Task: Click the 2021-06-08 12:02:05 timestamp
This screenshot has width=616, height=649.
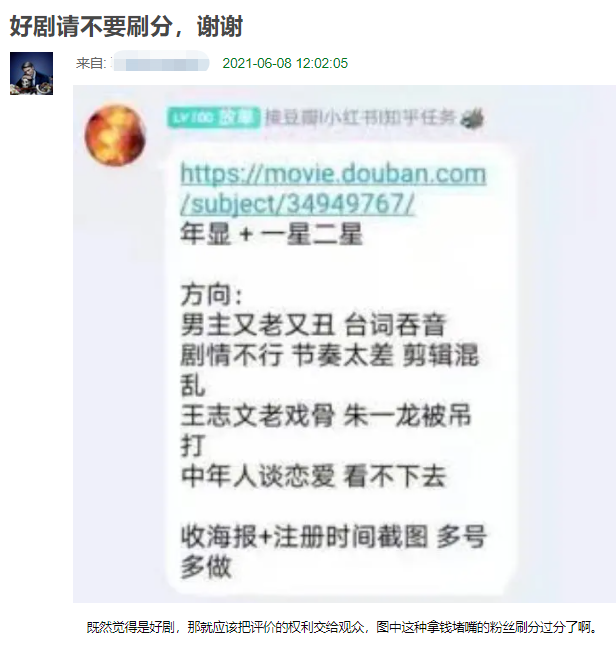Action: coord(285,63)
